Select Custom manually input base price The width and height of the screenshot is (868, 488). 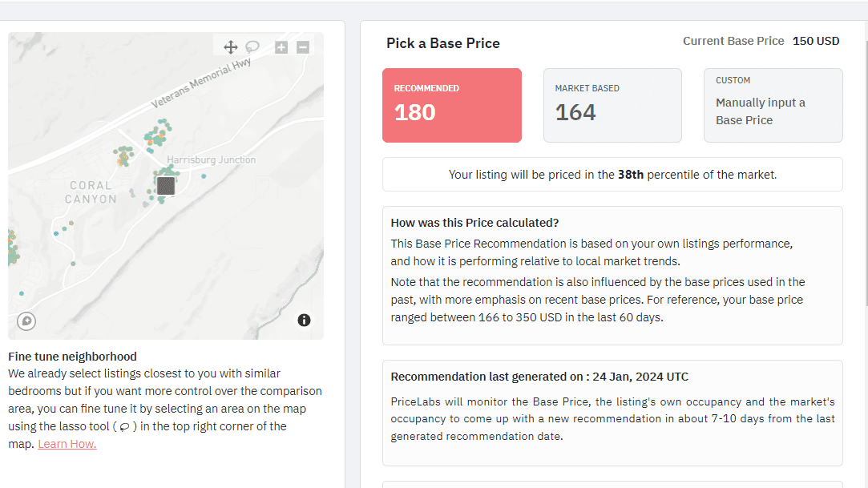[773, 105]
